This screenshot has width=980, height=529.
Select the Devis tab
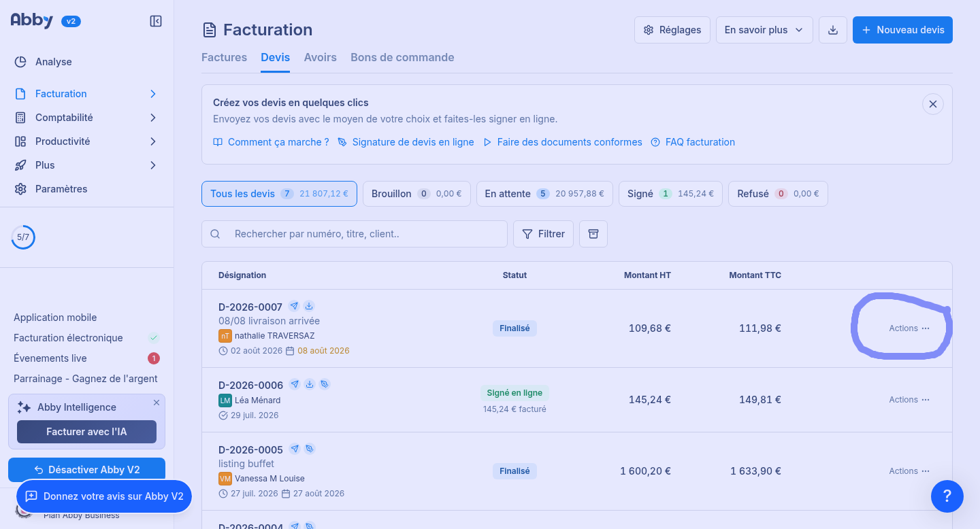click(275, 57)
